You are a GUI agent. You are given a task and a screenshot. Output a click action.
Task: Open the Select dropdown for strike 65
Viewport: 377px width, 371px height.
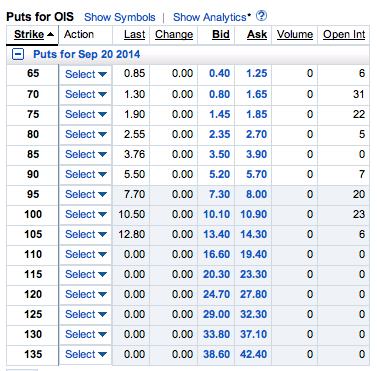(86, 74)
